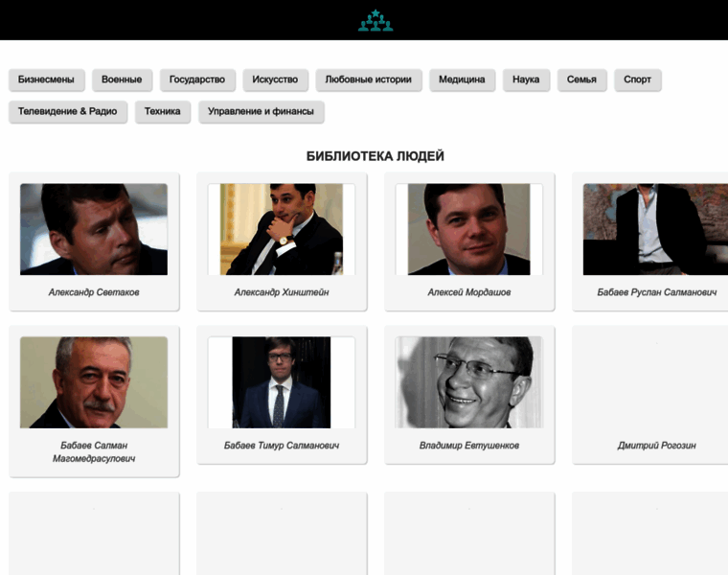The width and height of the screenshot is (728, 575).
Task: Open Владимир Евтушенков's photo
Action: click(469, 382)
